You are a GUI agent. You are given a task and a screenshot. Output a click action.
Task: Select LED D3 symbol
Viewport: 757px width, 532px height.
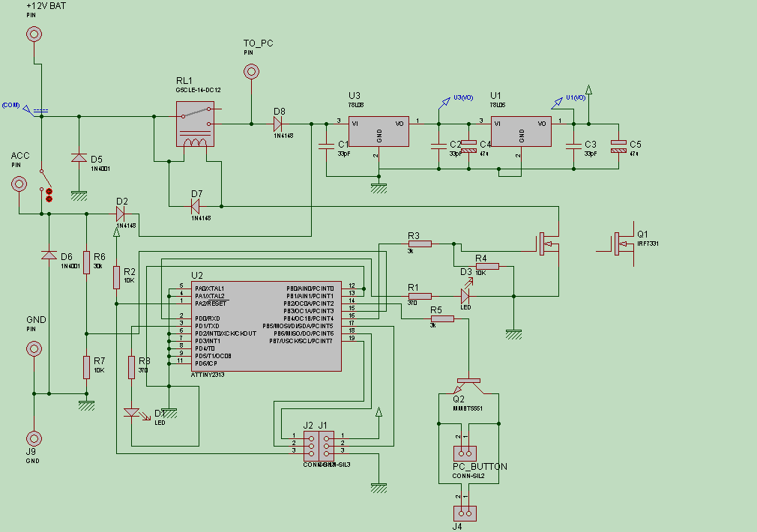466,292
